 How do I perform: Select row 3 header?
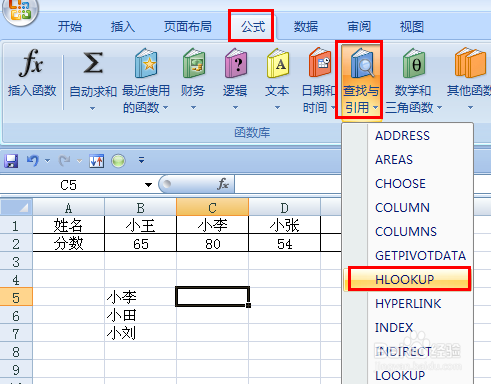point(16,261)
